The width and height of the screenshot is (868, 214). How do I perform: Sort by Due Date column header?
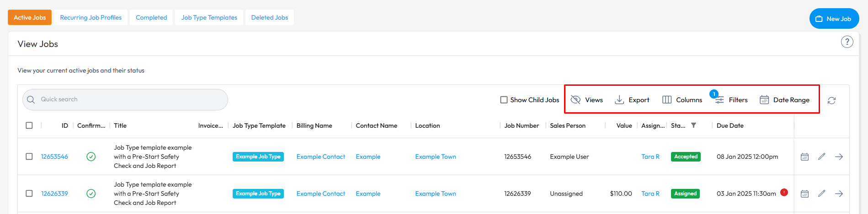730,125
